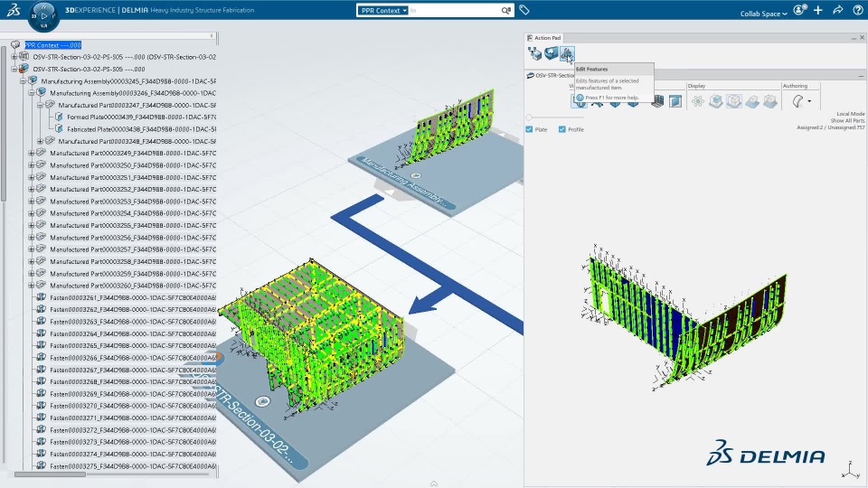The height and width of the screenshot is (488, 868).
Task: Click the horizontal scrollbar of the tree
Action: 50,474
